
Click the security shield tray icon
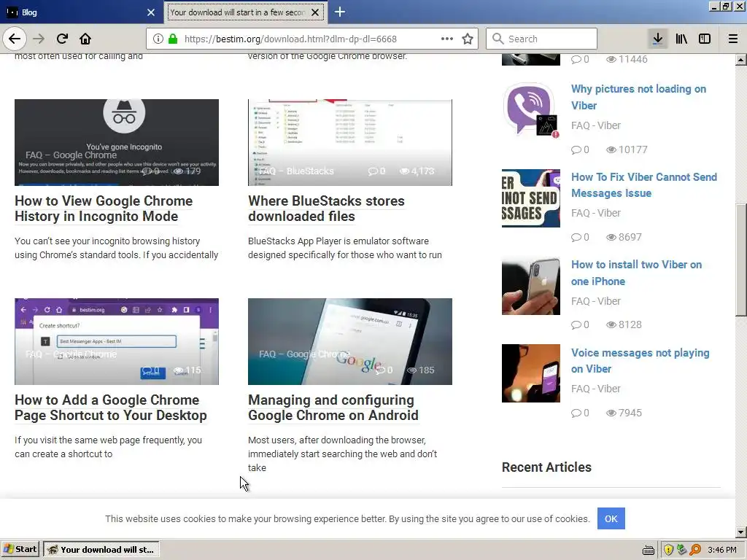[x=668, y=550]
